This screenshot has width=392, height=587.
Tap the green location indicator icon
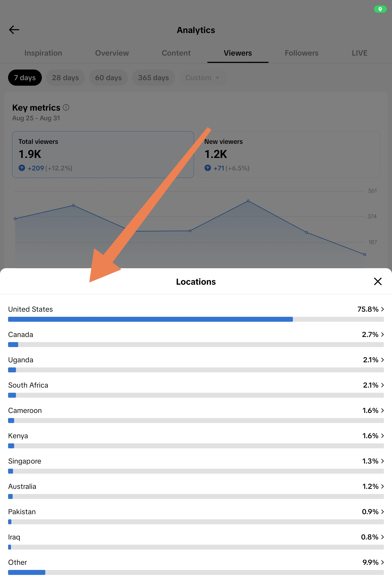(380, 9)
